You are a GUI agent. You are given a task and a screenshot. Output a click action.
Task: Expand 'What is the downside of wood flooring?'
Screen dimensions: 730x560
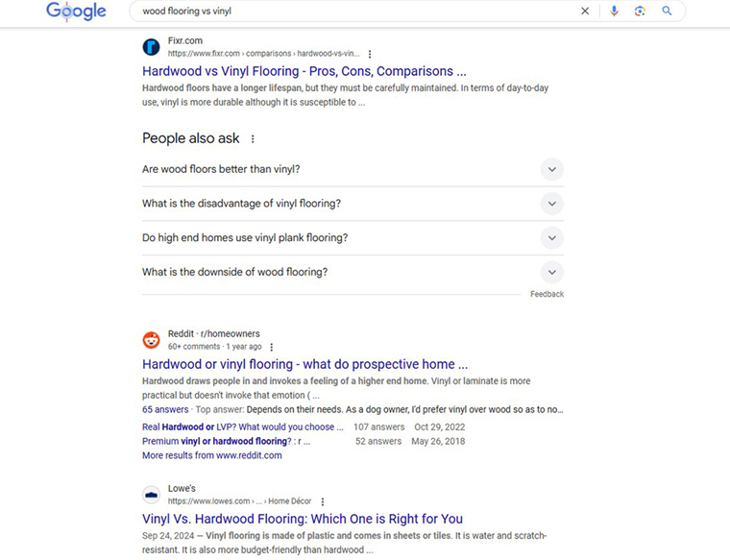(x=353, y=273)
